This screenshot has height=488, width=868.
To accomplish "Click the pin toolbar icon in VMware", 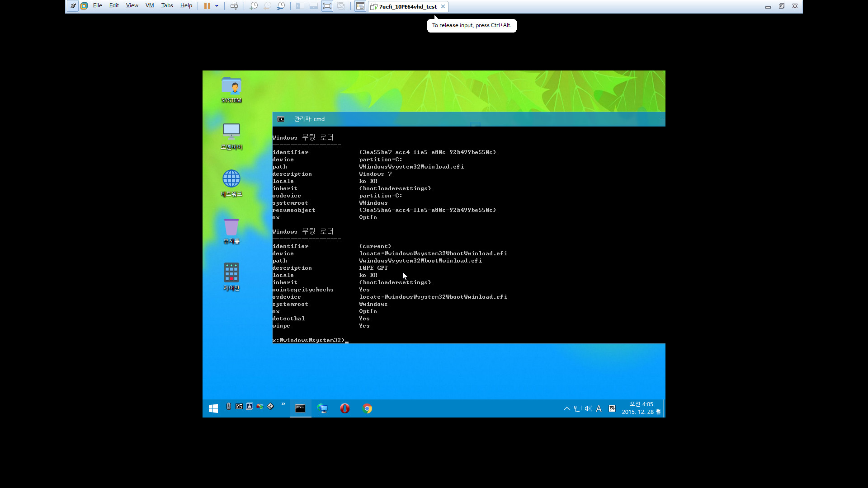I will pos(73,6).
